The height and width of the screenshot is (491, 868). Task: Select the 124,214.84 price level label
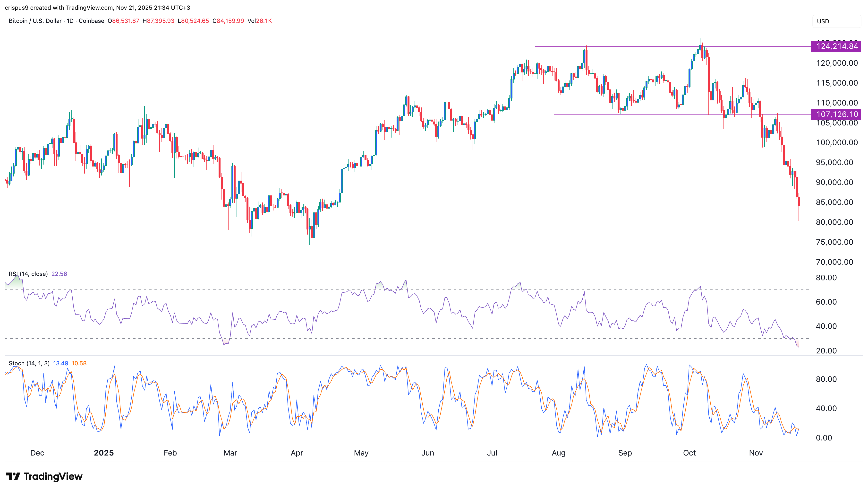click(836, 47)
